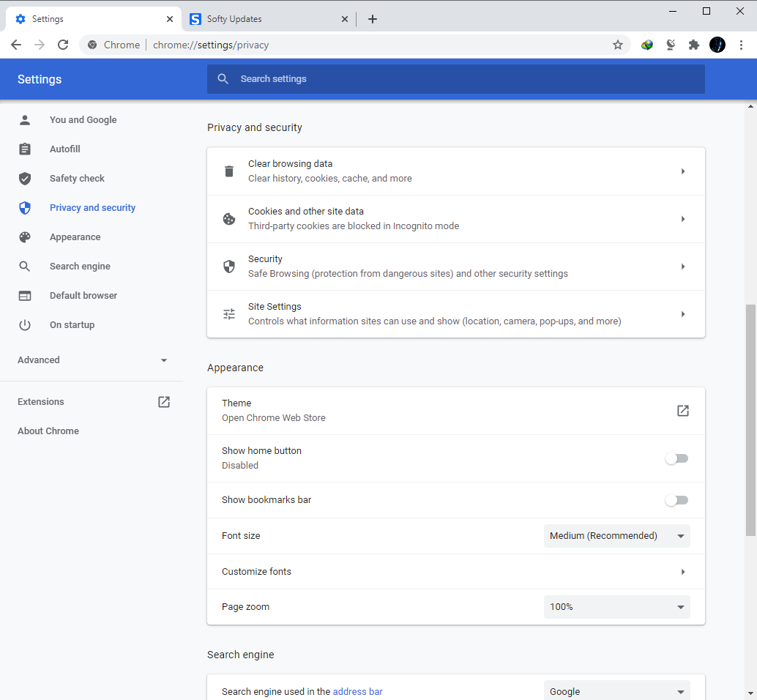
Task: Click the power icon beside On startup
Action: tap(25, 325)
